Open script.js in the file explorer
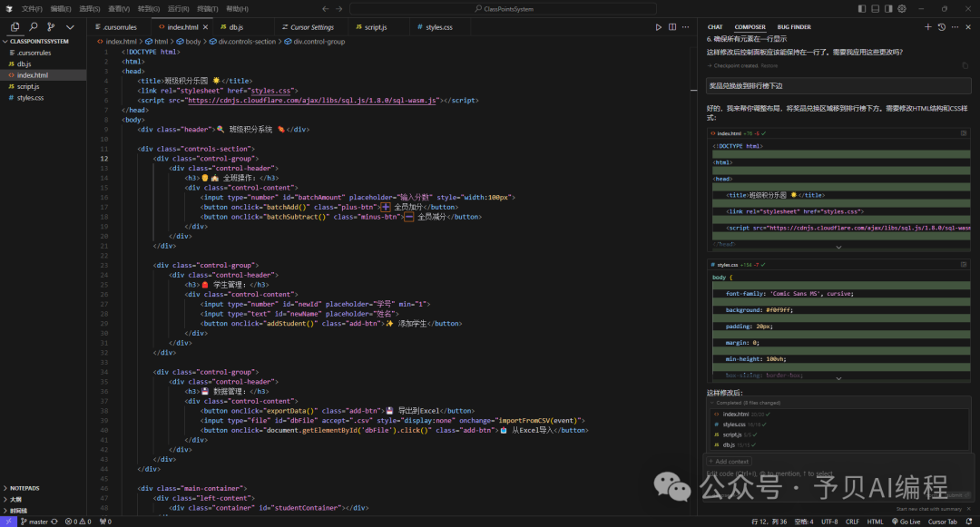Screen dimensions: 980x527 pos(27,86)
